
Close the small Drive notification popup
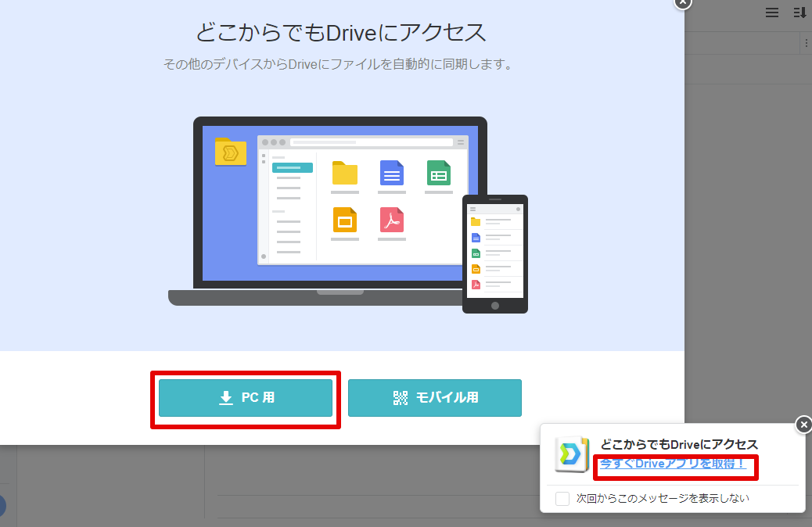[x=803, y=425]
